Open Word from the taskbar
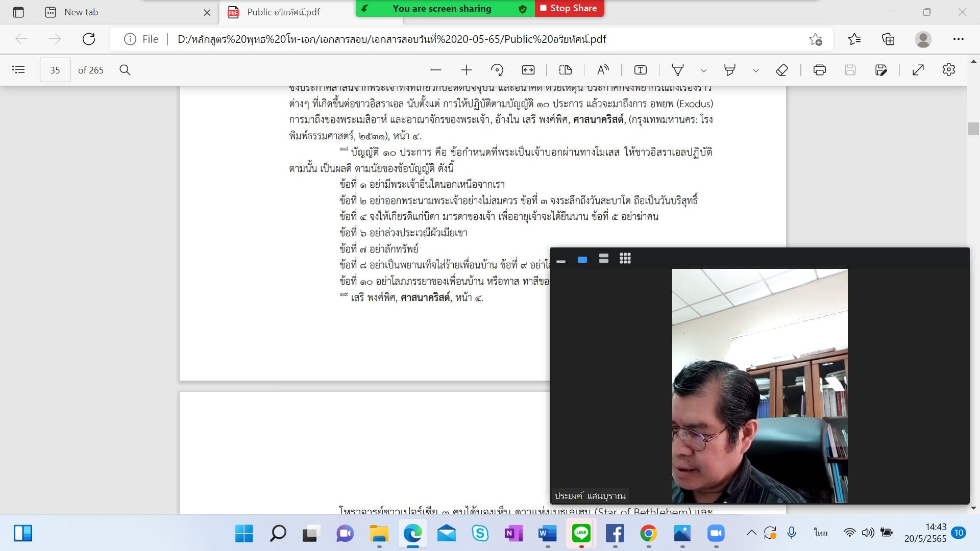This screenshot has height=551, width=980. point(547,534)
